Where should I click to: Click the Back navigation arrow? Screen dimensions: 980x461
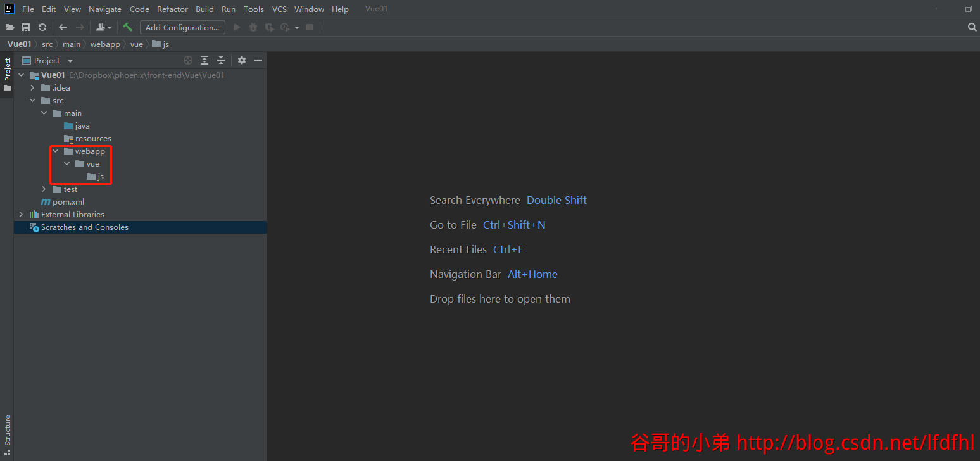63,27
